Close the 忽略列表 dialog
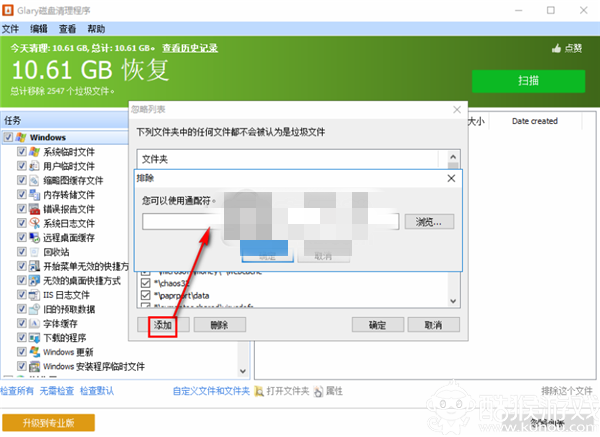Image resolution: width=600 pixels, height=437 pixels. click(x=457, y=110)
